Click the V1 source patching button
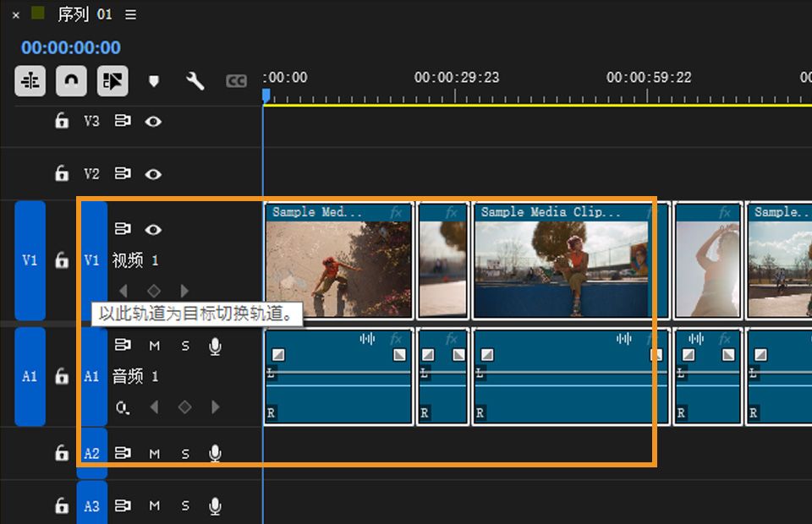This screenshot has height=524, width=812. (x=30, y=260)
